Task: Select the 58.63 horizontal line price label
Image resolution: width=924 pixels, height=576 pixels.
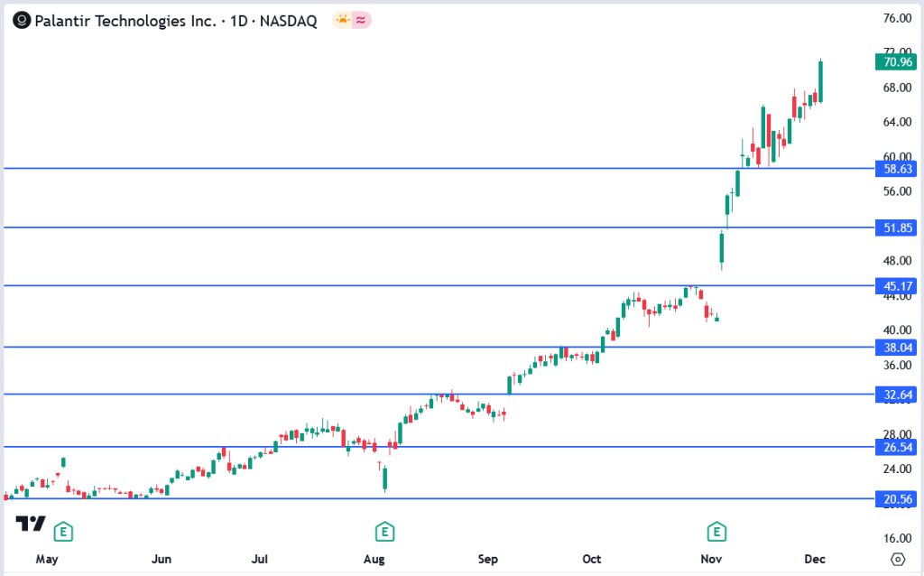Action: (x=895, y=169)
